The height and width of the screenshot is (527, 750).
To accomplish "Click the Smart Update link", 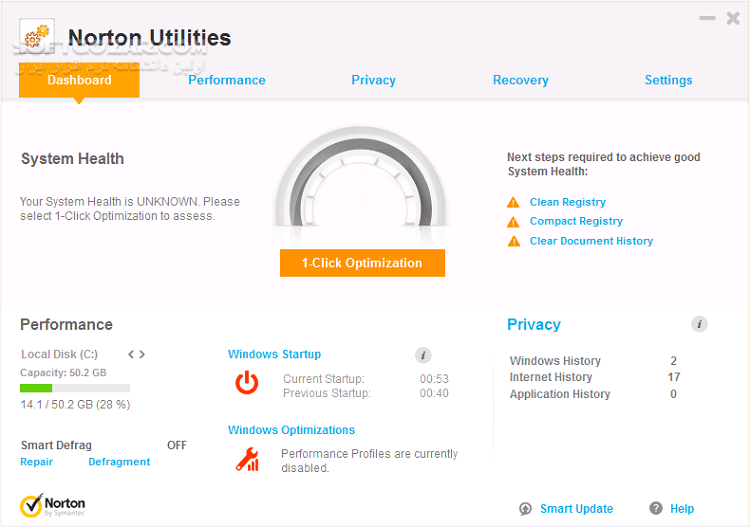I will [x=576, y=509].
